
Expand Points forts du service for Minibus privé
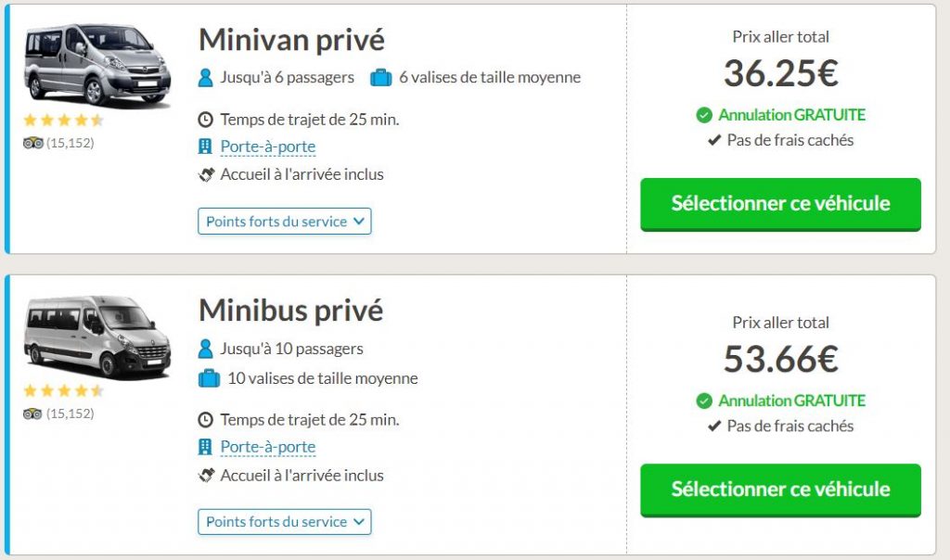click(285, 521)
